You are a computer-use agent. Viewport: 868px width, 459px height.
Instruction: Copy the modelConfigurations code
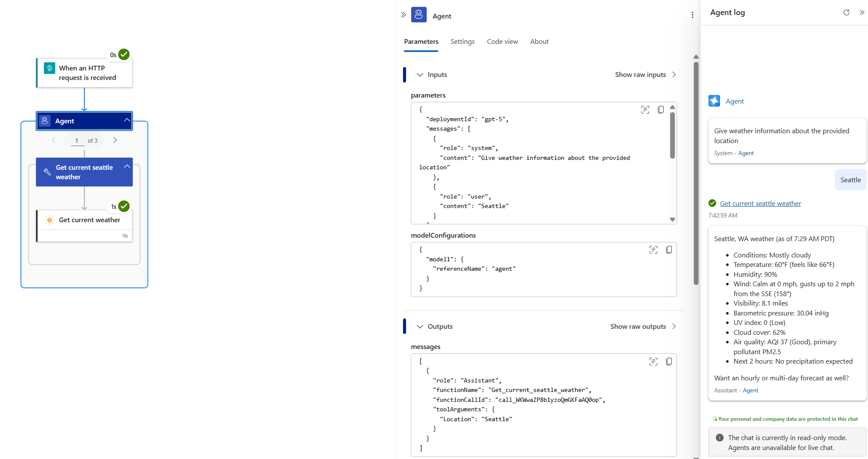point(669,250)
